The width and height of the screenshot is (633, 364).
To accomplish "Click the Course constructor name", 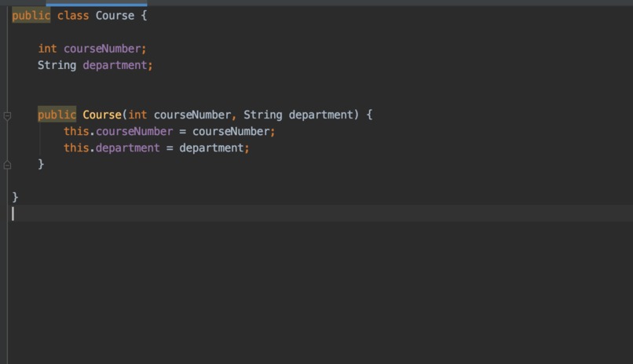I will click(102, 115).
